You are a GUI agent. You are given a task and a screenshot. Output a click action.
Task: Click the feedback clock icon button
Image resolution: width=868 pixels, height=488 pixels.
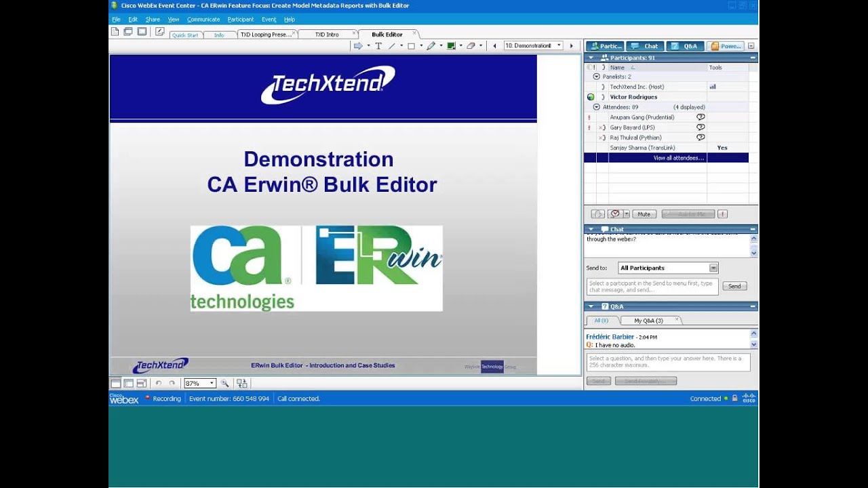[x=615, y=214]
